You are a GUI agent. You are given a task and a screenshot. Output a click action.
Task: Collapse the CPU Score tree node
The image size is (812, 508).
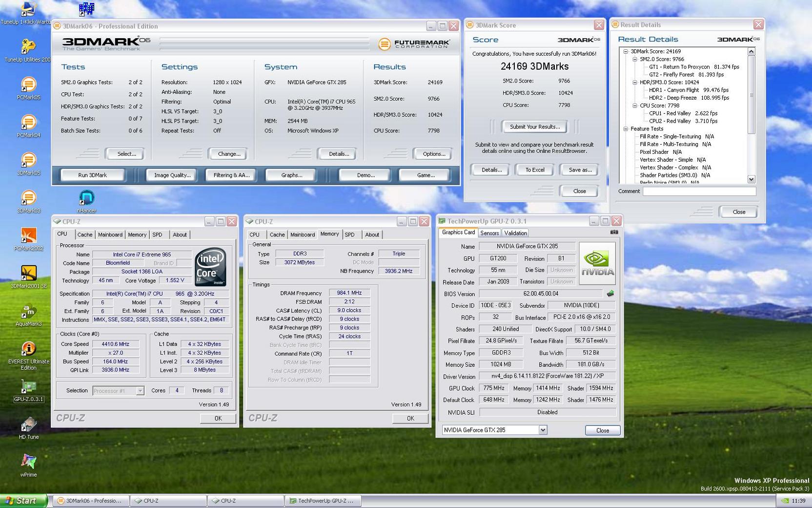coord(635,106)
